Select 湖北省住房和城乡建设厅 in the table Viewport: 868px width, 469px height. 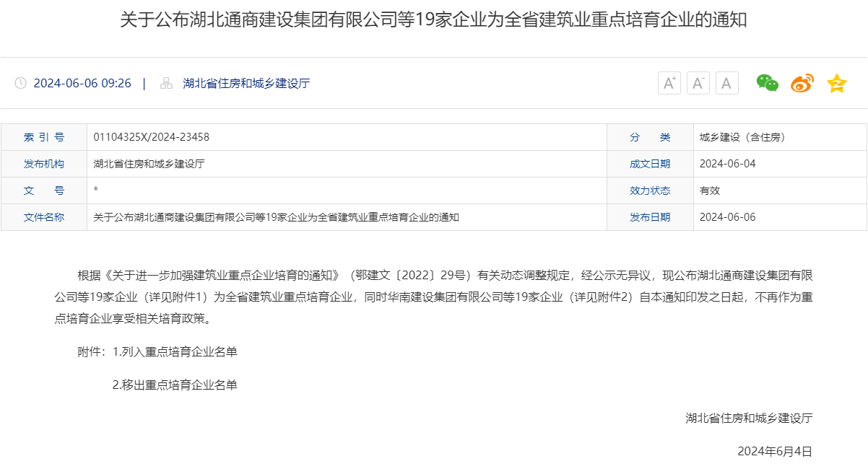[149, 164]
